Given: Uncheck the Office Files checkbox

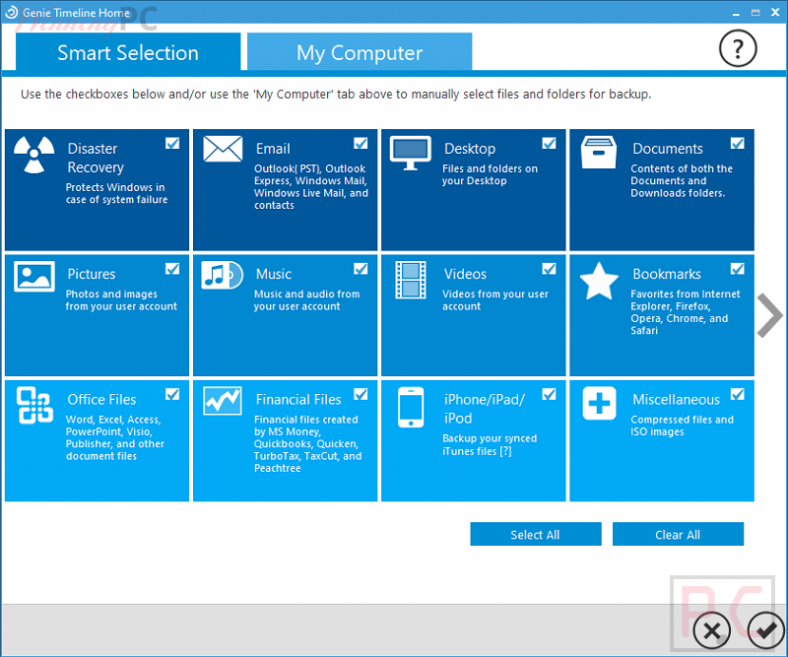Looking at the screenshot, I should click(x=172, y=394).
